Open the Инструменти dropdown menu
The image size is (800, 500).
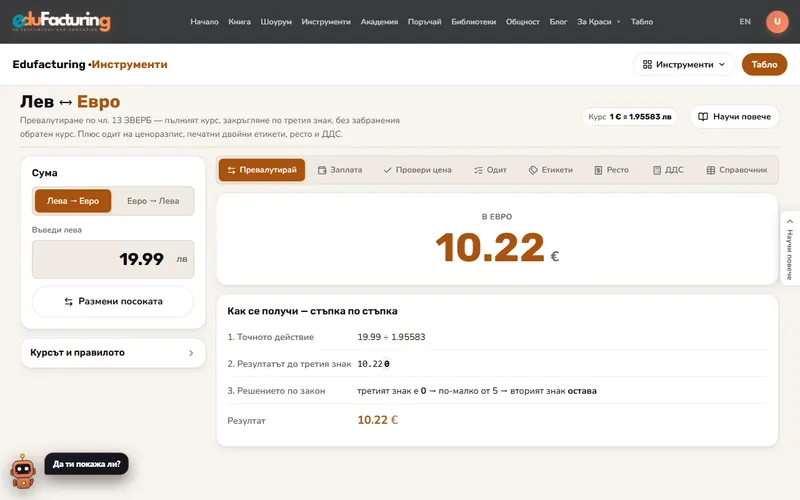684,64
